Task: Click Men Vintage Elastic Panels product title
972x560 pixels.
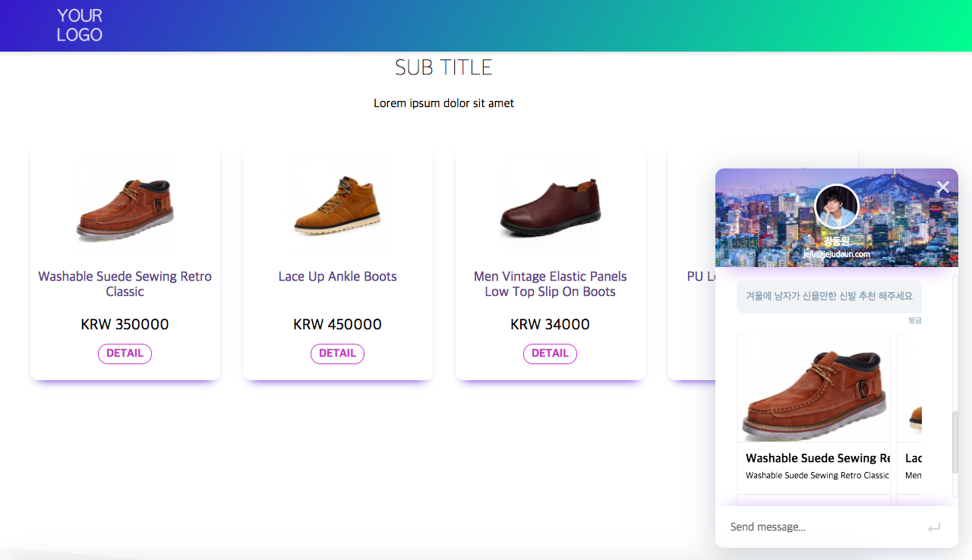Action: coord(550,284)
